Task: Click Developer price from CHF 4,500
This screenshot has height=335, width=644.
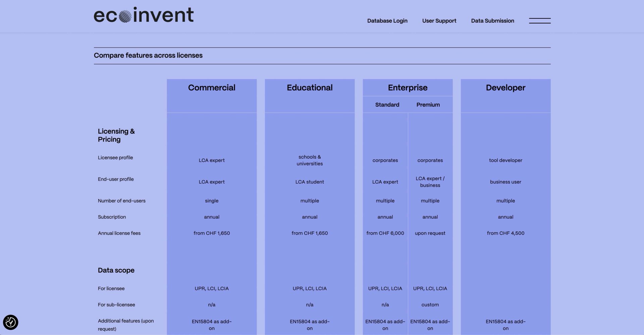Action: 505,233
